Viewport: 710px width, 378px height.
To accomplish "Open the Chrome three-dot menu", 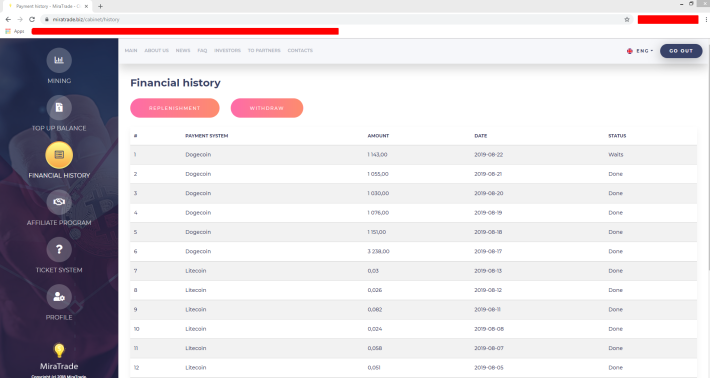I will (x=706, y=19).
